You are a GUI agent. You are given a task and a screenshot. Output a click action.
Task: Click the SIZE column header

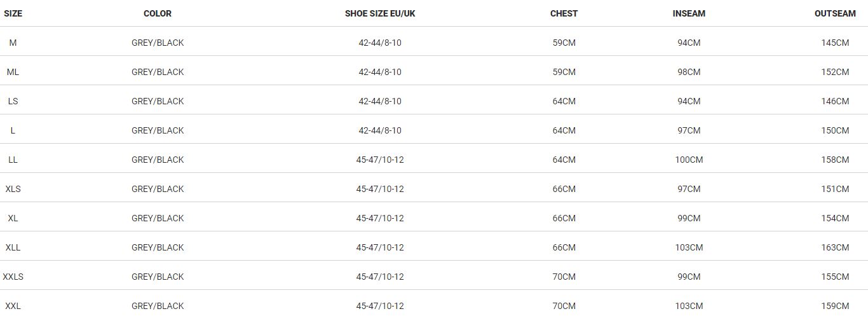click(13, 13)
